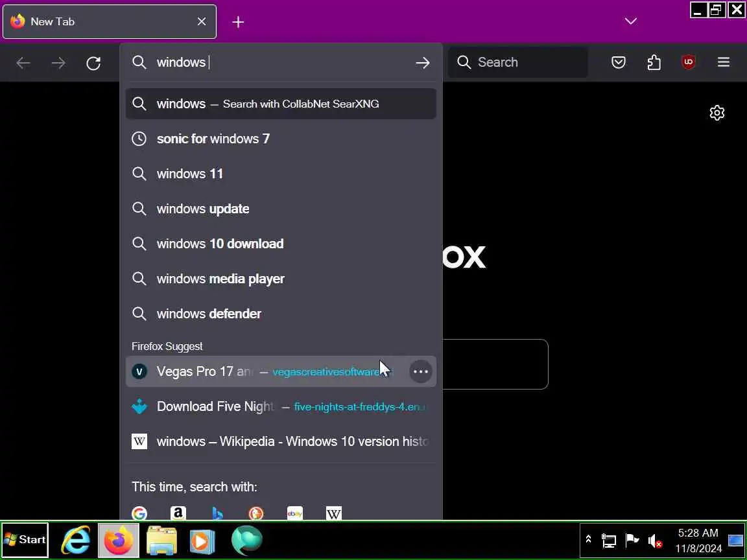Search this time with eBay
The width and height of the screenshot is (747, 560).
pos(295,513)
